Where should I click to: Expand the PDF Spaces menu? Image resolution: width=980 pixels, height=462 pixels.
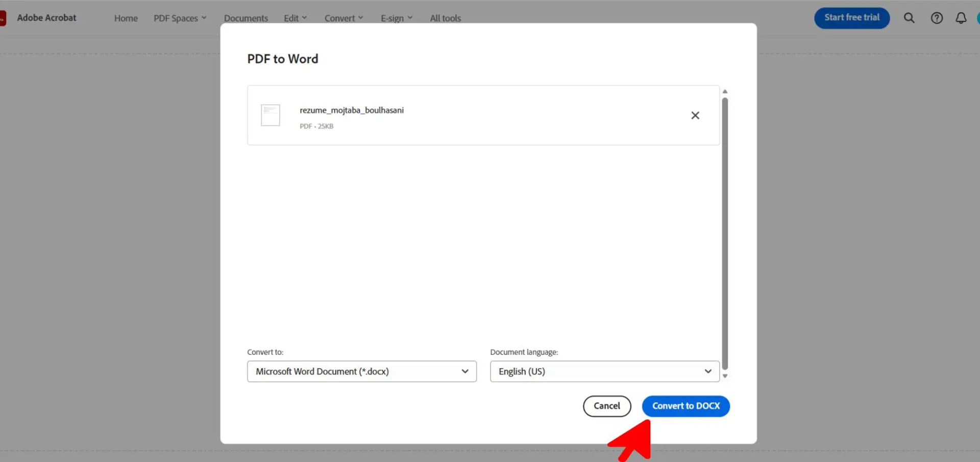pyautogui.click(x=180, y=18)
